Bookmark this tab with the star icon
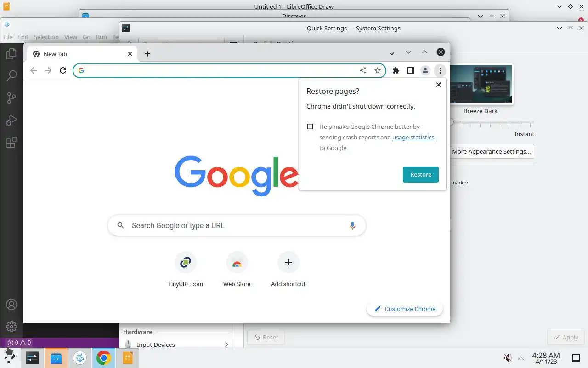This screenshot has height=368, width=588. (378, 70)
